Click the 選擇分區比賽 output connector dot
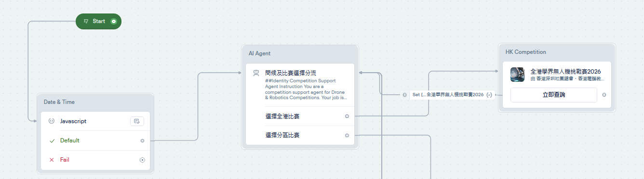 (347, 135)
